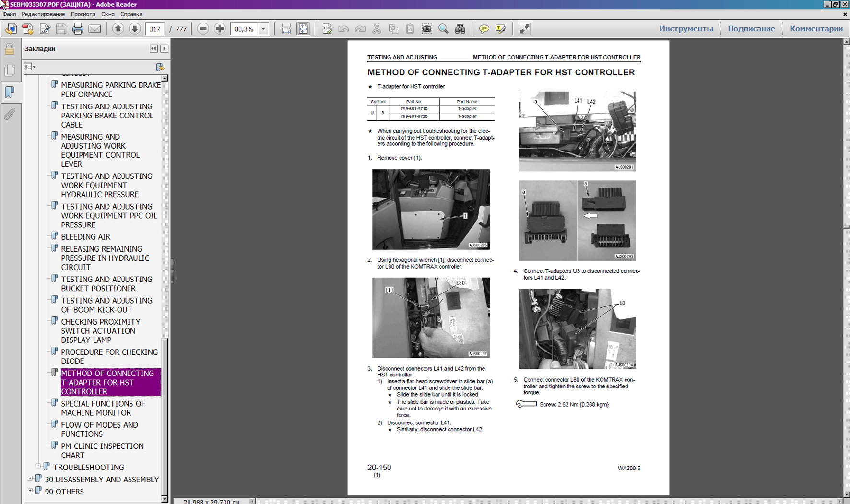Go to the next page arrow
850x504 pixels.
135,29
